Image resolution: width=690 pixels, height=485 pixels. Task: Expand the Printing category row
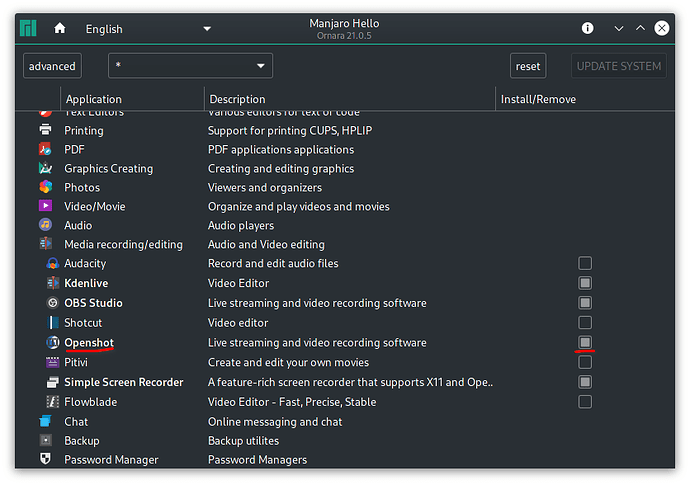click(x=345, y=130)
